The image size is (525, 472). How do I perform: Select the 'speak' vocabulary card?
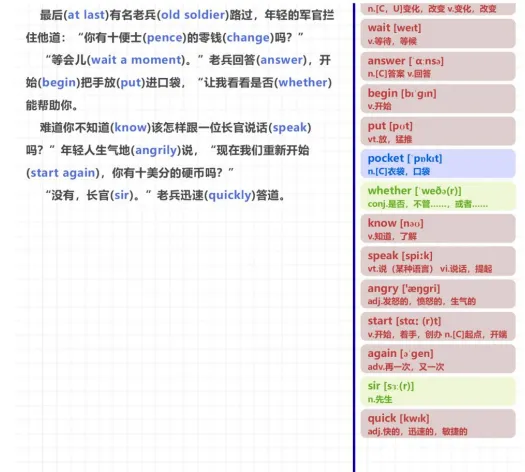coord(438,261)
